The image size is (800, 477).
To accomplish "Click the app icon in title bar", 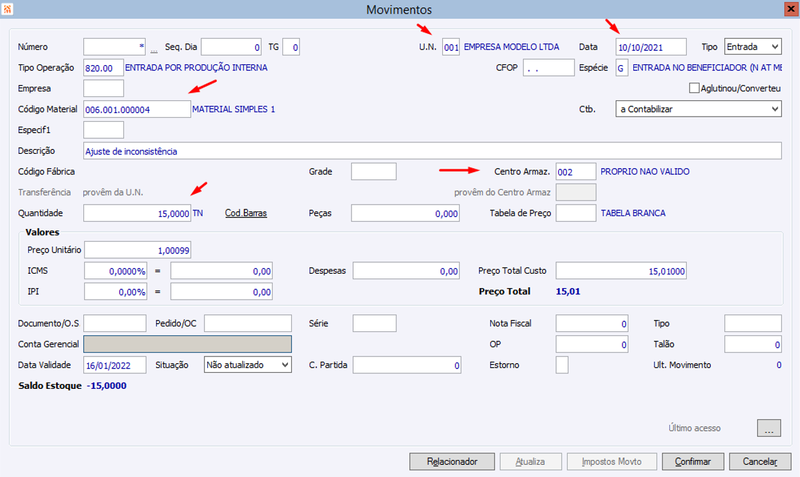I will [7, 9].
